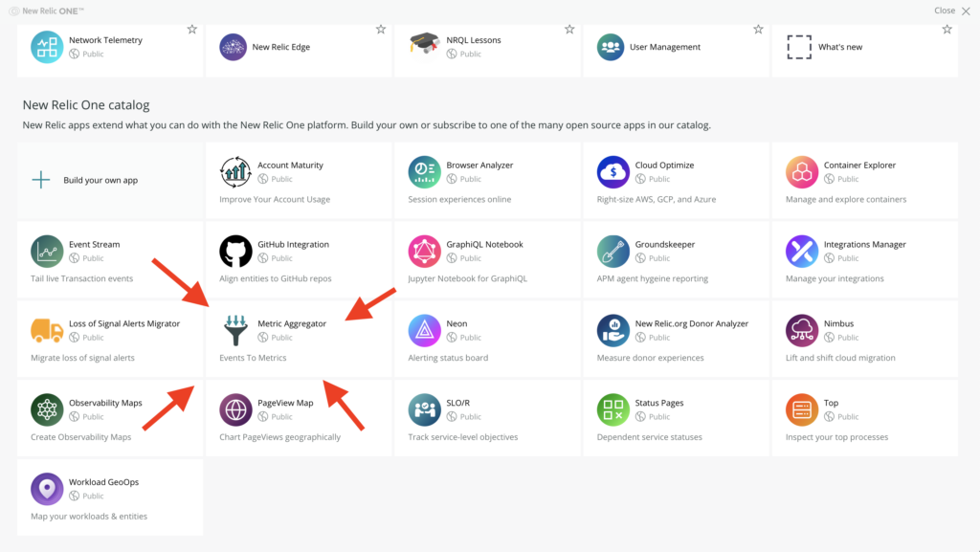Favorite Network Telemetry with its star

coord(191,30)
